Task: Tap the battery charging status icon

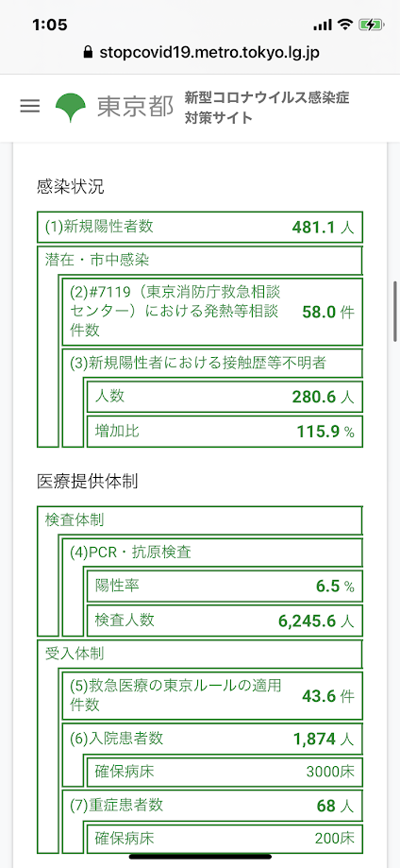Action: (x=371, y=25)
